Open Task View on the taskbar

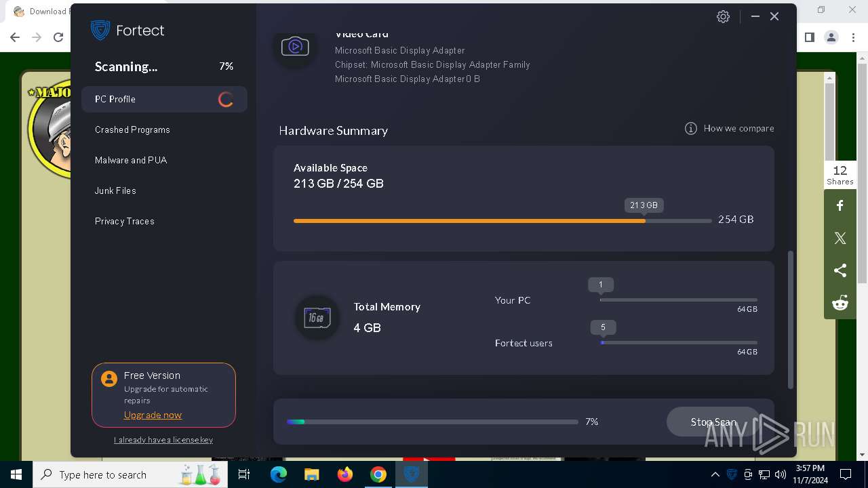244,474
